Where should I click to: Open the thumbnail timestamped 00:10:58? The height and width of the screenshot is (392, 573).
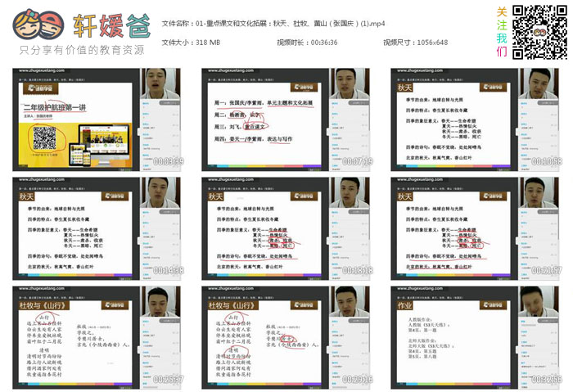click(475, 119)
